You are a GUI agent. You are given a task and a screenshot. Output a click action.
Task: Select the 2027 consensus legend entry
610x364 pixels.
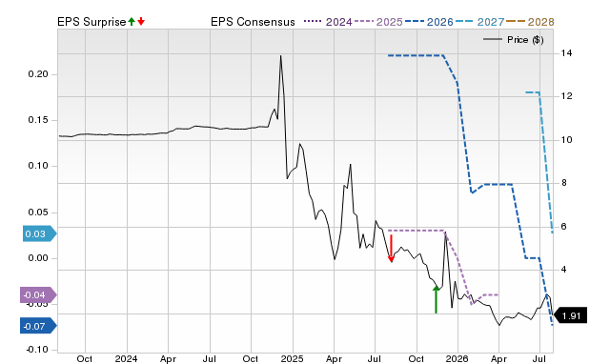(x=479, y=22)
